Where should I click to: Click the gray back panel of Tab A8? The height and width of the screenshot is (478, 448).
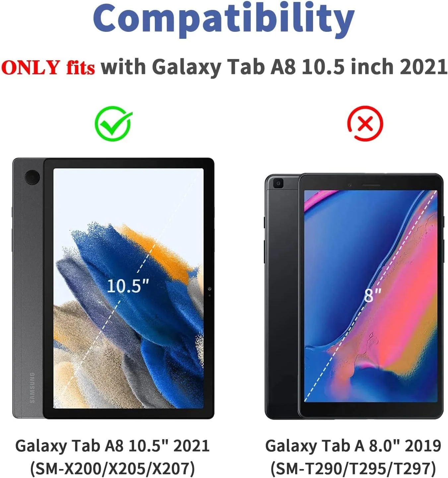click(x=28, y=288)
